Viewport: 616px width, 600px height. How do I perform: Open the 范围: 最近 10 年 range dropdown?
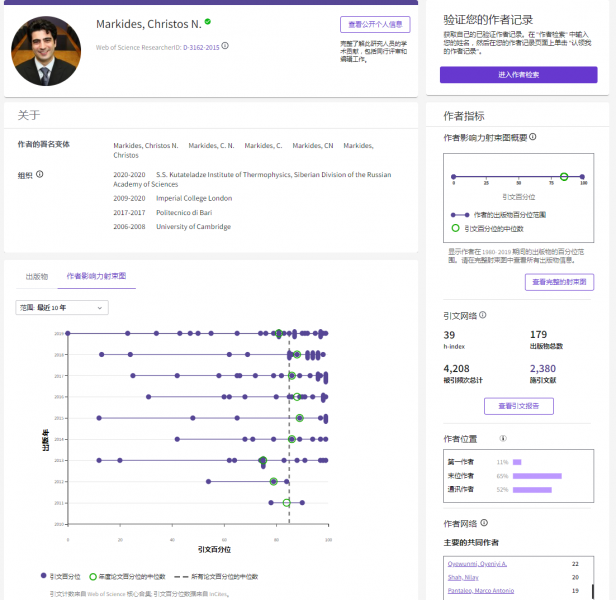click(x=62, y=308)
